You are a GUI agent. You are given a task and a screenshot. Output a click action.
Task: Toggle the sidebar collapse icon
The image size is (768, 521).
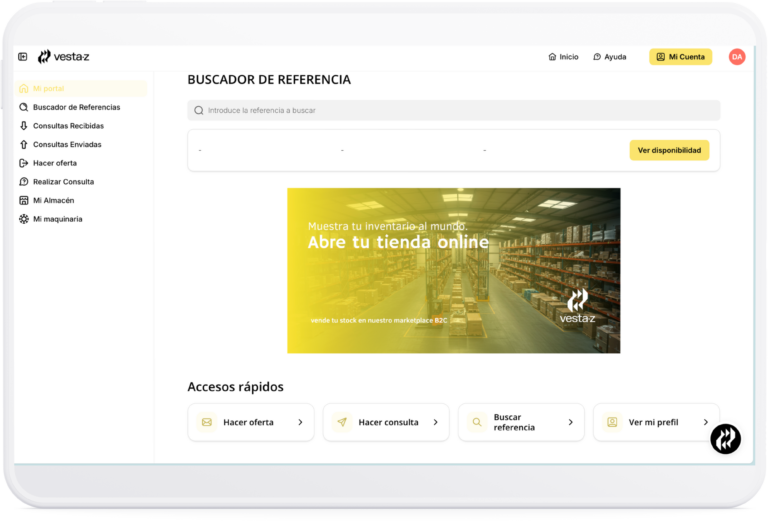point(23,57)
